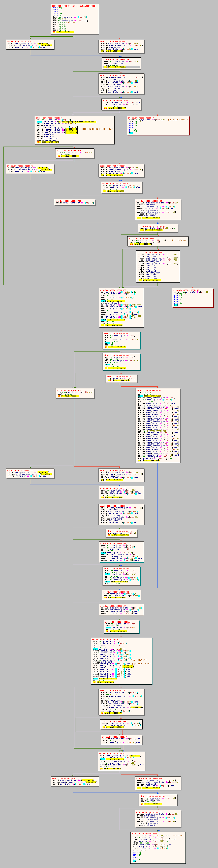Select graph node 148B8D717
218x868 pixels.
click(x=121, y=378)
